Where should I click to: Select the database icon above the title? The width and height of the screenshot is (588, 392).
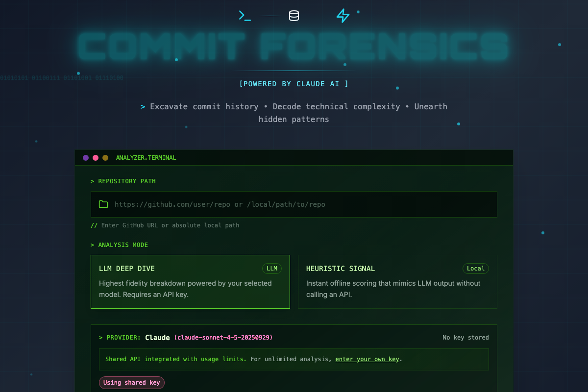coord(293,15)
